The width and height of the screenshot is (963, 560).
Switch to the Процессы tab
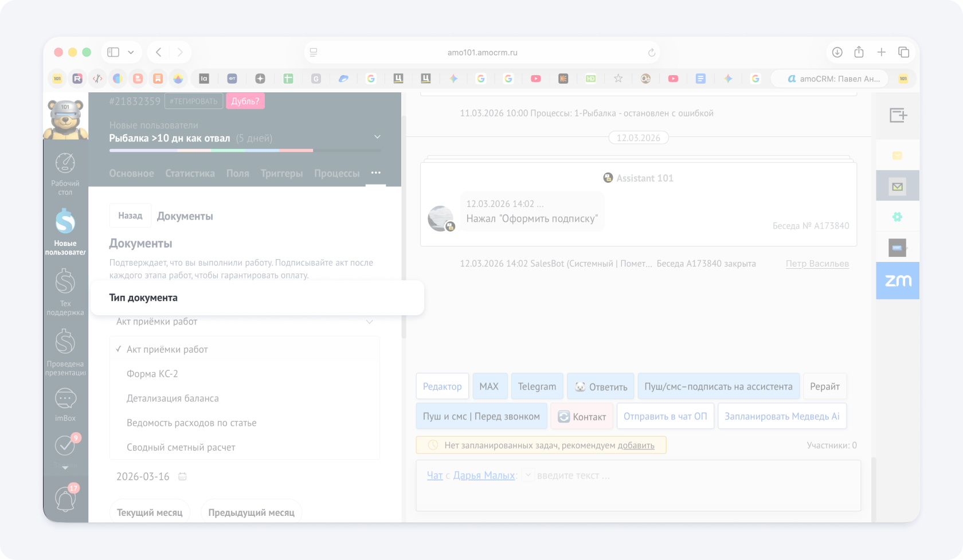point(337,173)
